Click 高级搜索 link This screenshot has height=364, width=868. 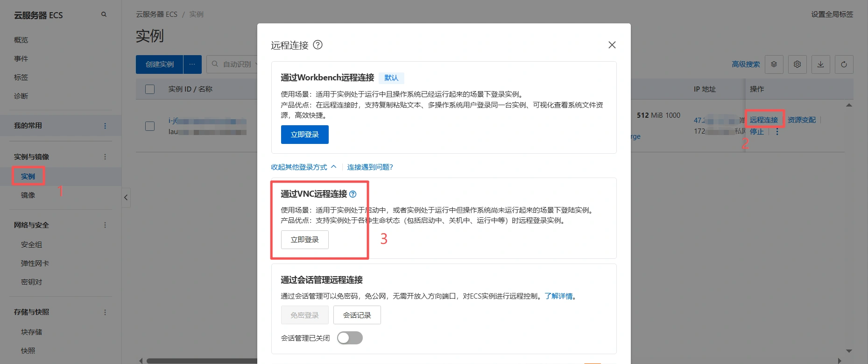(x=746, y=64)
